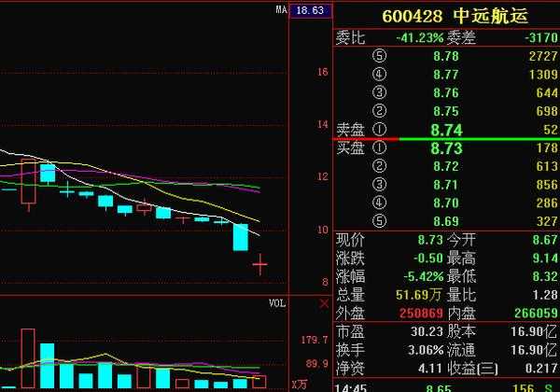
Task: Select sell-five volume 2727
Action: (x=543, y=56)
